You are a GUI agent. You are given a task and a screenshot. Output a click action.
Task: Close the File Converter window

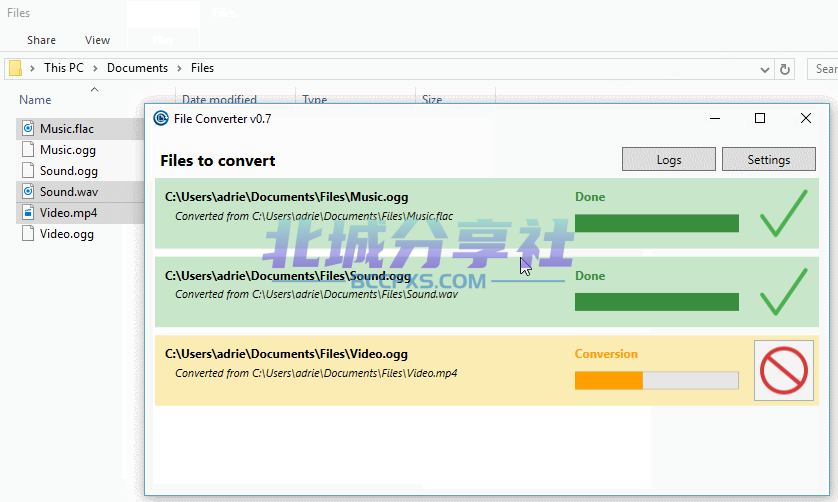pyautogui.click(x=806, y=118)
